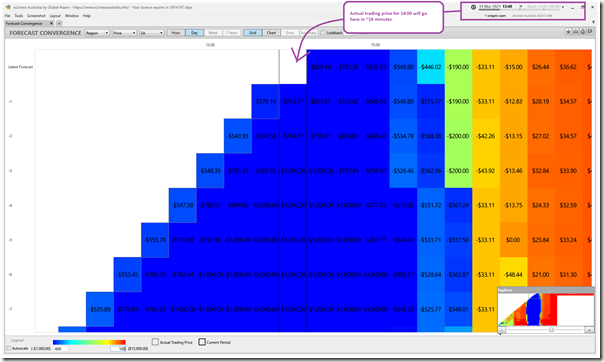Click the new tab button beside Forecast Convergence

59,23
